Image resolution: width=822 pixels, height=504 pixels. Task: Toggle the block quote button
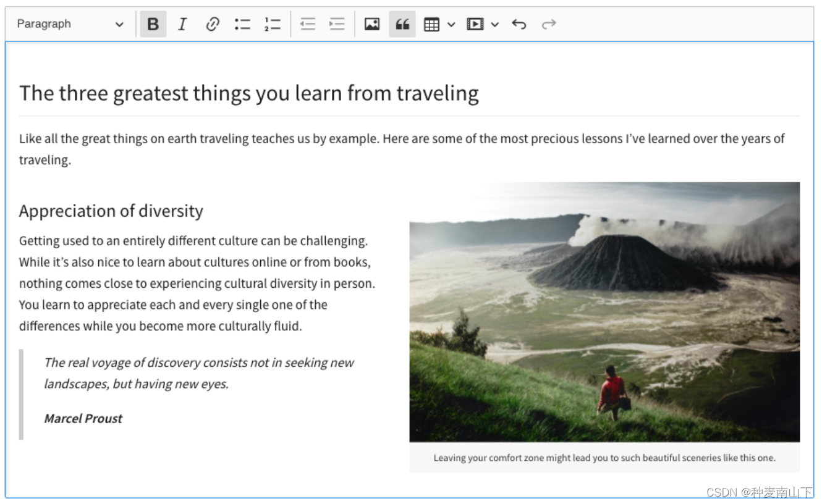(x=402, y=24)
